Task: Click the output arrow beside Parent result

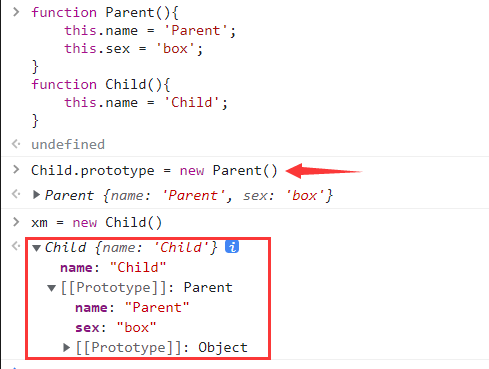Action: click(16, 194)
